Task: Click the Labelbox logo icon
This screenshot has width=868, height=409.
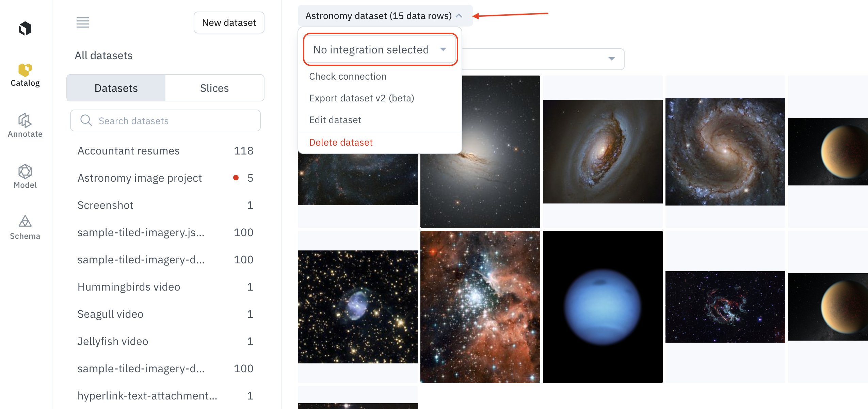Action: pyautogui.click(x=25, y=29)
